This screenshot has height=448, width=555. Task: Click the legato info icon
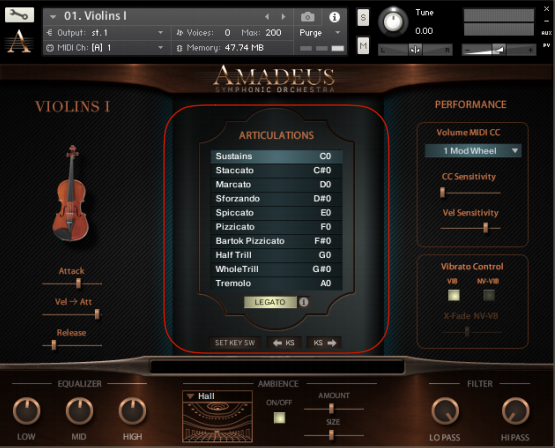pos(304,302)
